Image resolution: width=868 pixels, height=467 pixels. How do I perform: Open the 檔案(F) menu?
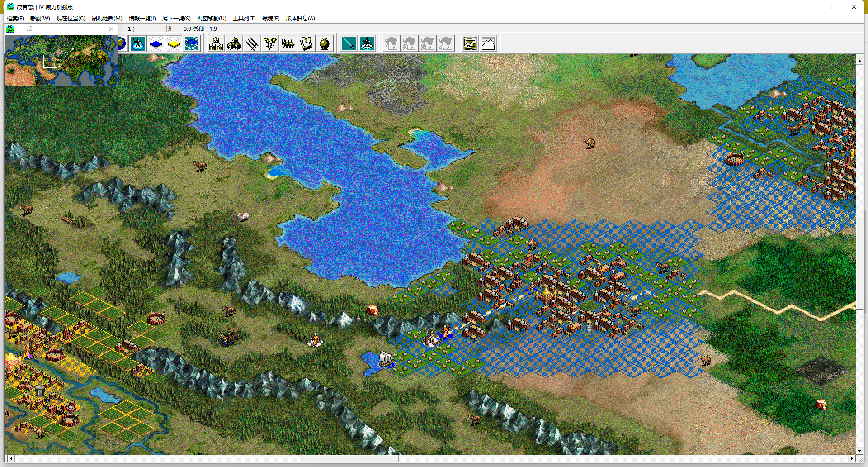coord(15,19)
